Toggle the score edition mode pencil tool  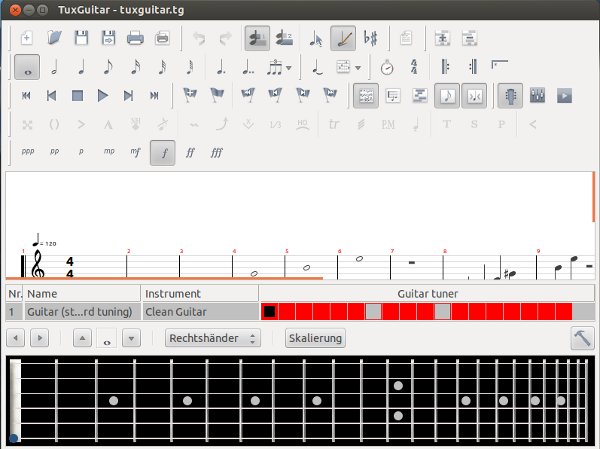tap(343, 38)
